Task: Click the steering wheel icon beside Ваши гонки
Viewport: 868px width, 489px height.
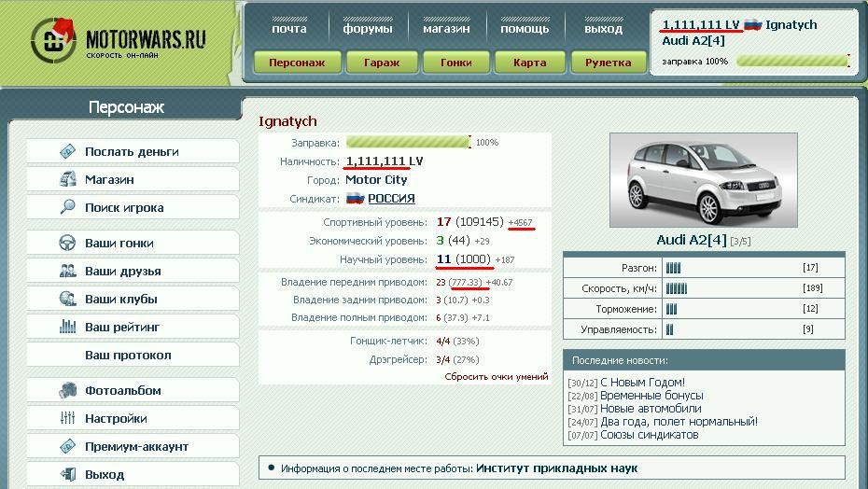Action: point(67,243)
